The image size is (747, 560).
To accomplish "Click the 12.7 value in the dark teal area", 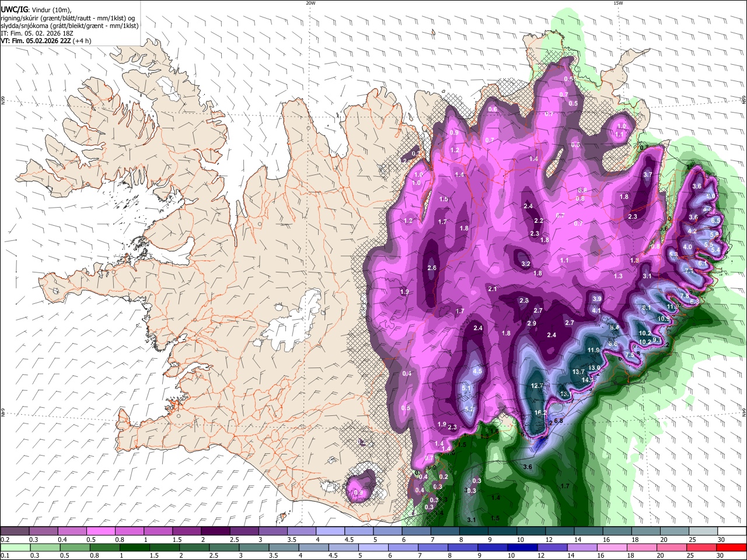I will click(x=537, y=386).
